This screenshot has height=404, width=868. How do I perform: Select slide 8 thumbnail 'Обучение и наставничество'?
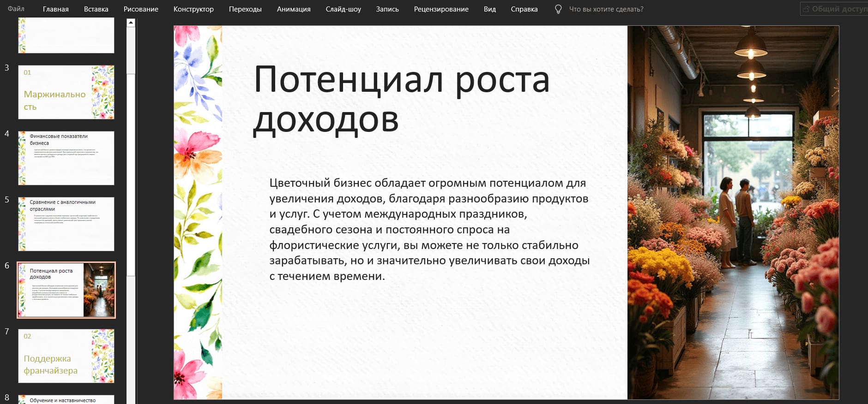pos(66,399)
